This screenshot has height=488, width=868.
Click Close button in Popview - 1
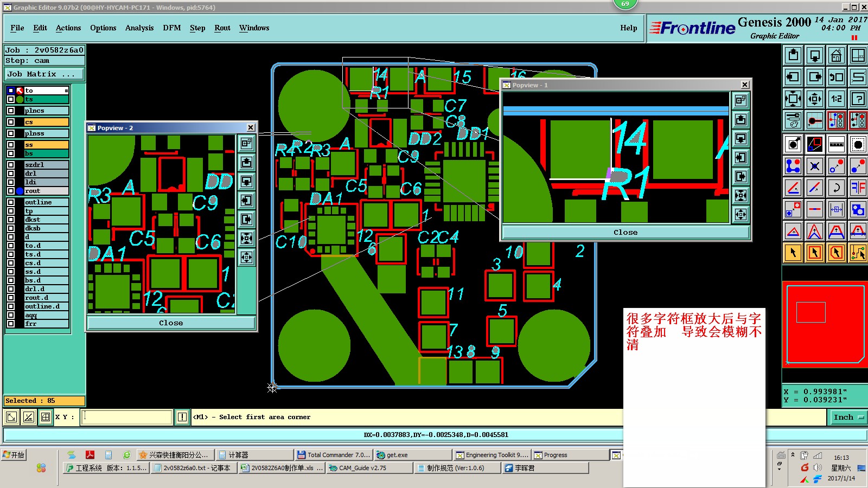[626, 232]
